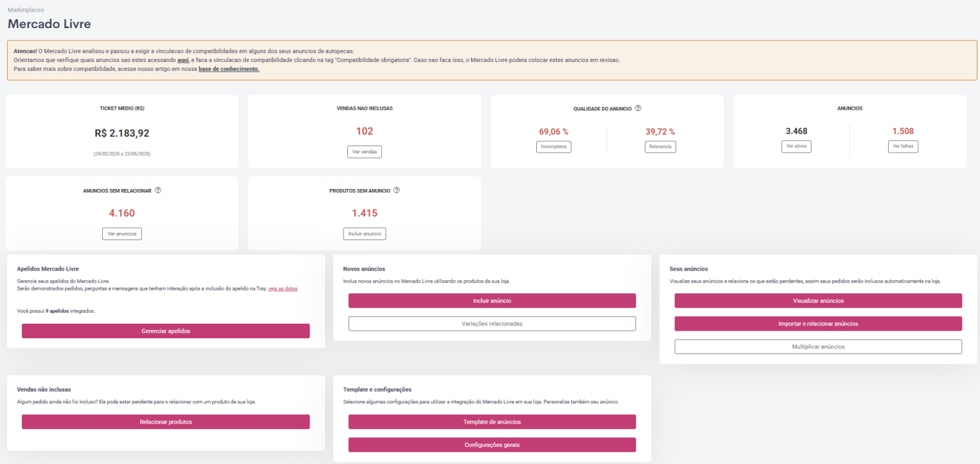Click the 1.415 produtos sem anuncio value

365,213
